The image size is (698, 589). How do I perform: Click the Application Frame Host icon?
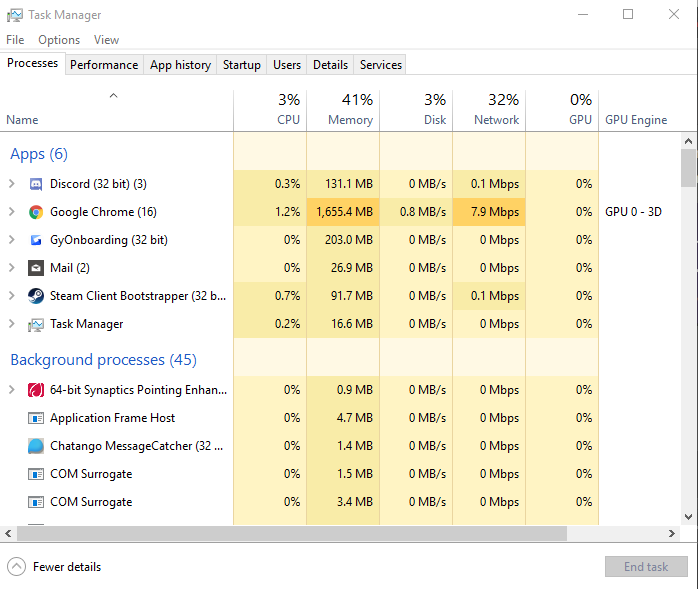point(36,418)
